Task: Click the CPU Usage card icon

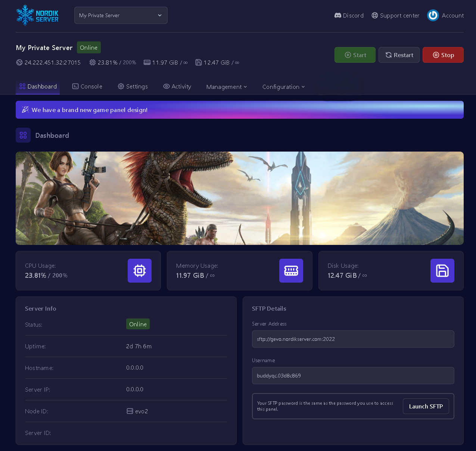Action: [x=140, y=271]
